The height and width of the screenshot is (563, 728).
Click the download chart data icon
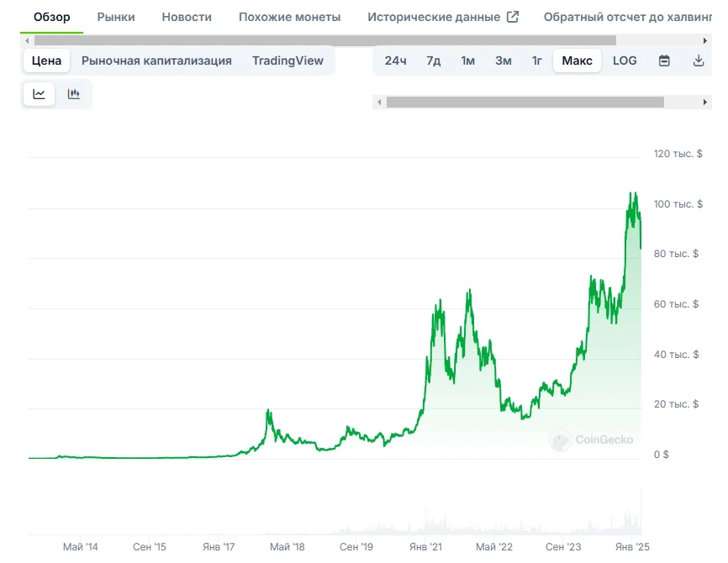[x=698, y=61]
